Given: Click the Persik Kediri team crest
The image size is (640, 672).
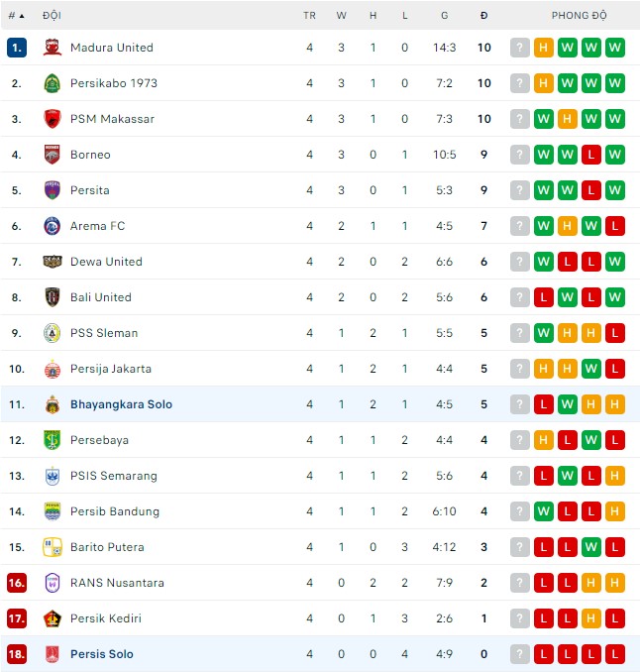Looking at the screenshot, I should coord(53,618).
